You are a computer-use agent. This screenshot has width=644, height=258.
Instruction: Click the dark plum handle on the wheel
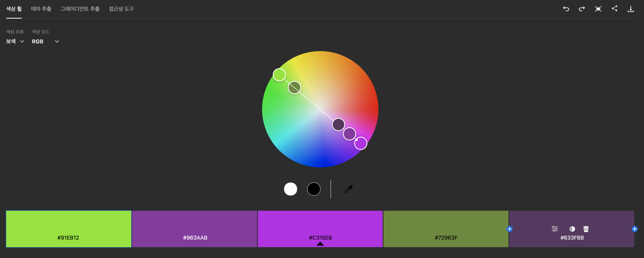click(x=338, y=124)
